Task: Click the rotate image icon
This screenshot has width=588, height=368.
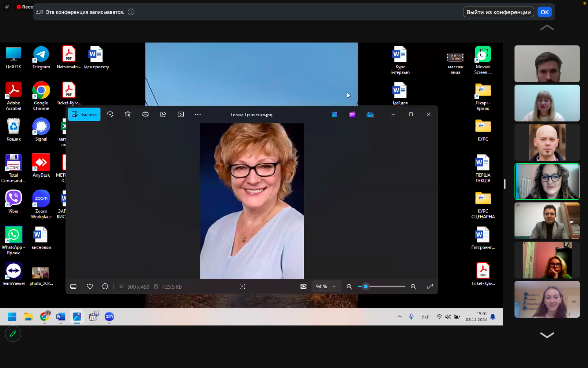Action: click(110, 114)
